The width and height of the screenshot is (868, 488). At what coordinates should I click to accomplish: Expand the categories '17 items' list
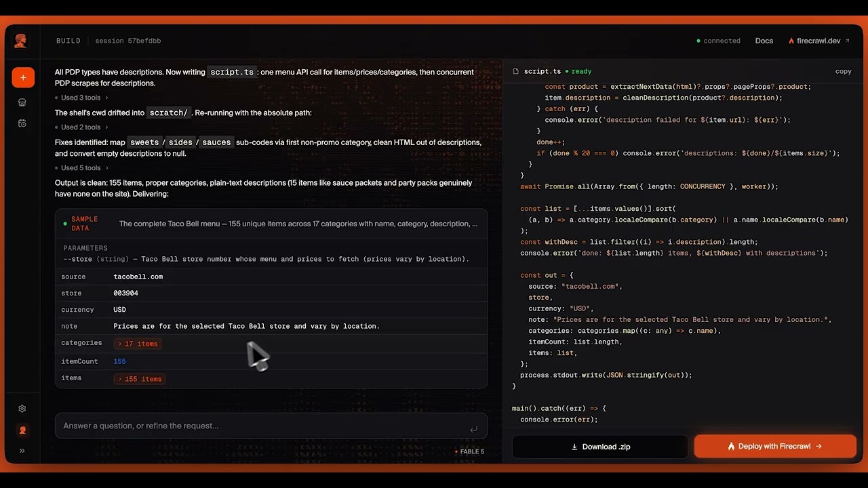pos(138,344)
